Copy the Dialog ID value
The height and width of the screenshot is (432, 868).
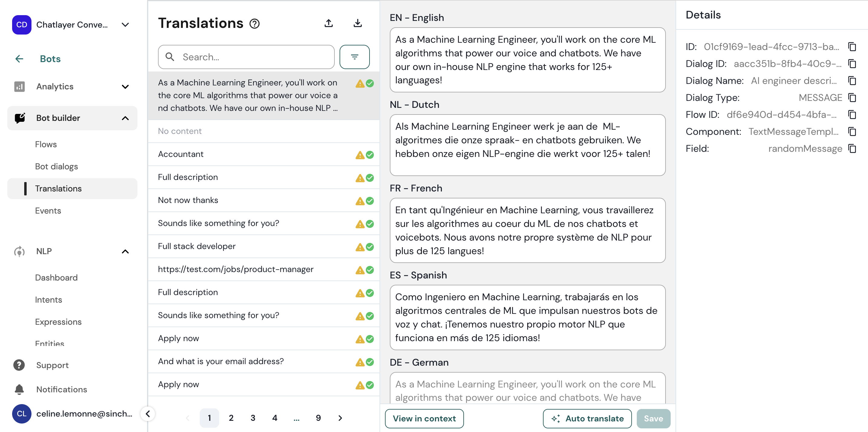click(x=852, y=64)
